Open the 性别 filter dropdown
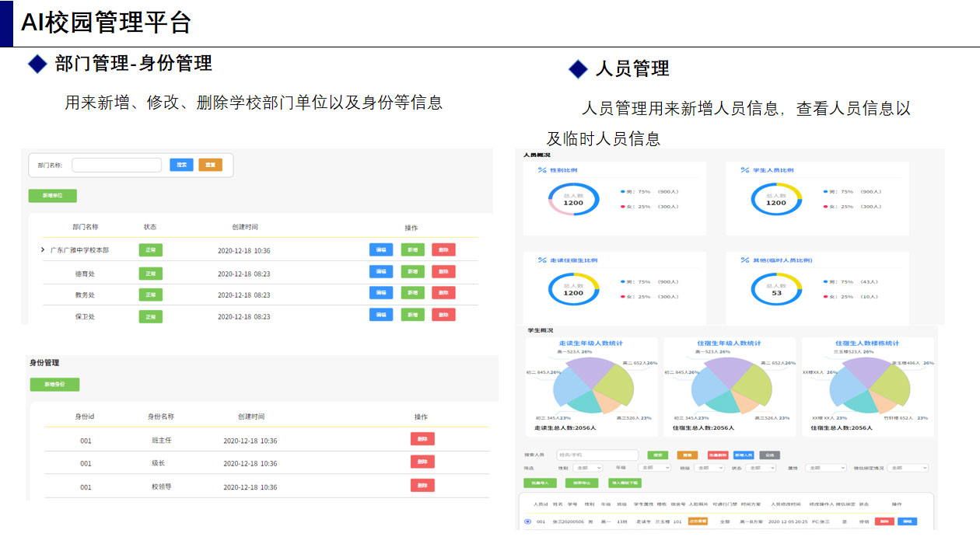 click(x=587, y=468)
